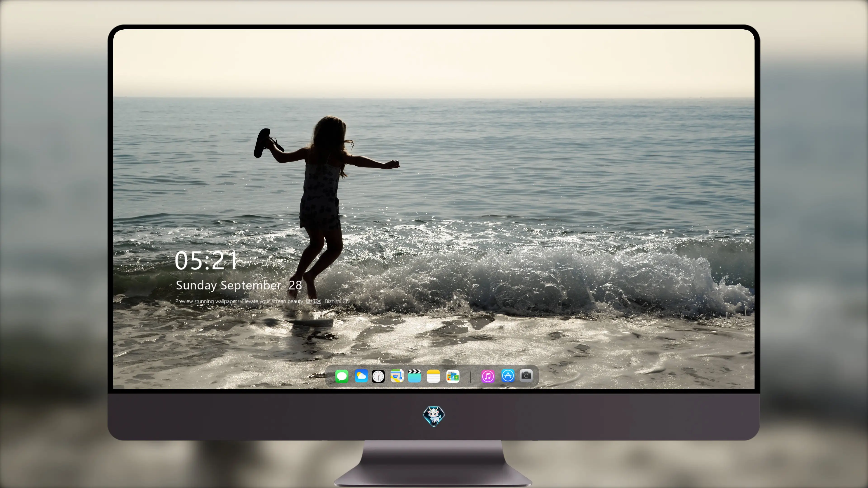Open the Notes app in the dock
The image size is (868, 488).
433,376
